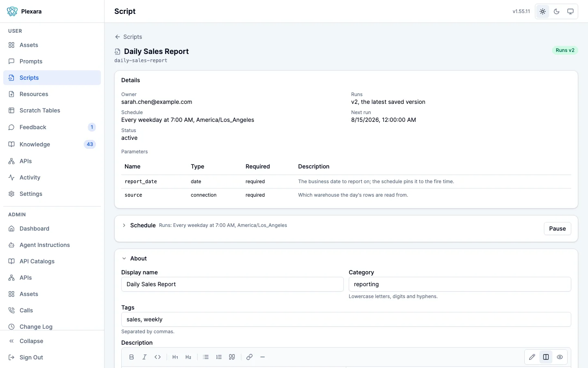Screen dimensions: 588x368
Task: Go back to Scripts list
Action: (128, 37)
